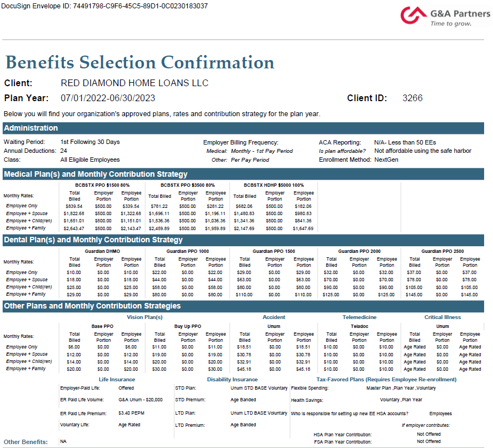Click ER Paid Life Premium $3.40 PEPM
This screenshot has width=493, height=448.
pyautogui.click(x=131, y=413)
